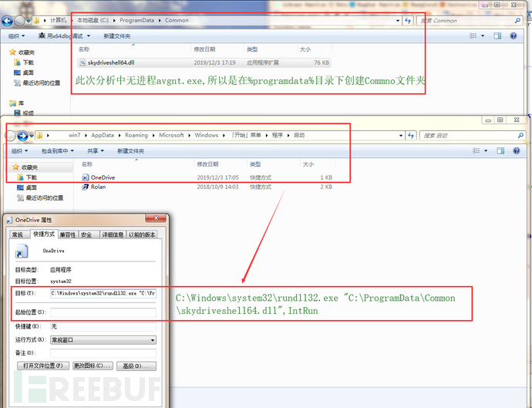Click 本地磁盘 (C:) breadcrumb segment
Screen dimensions: 532x408
point(93,20)
